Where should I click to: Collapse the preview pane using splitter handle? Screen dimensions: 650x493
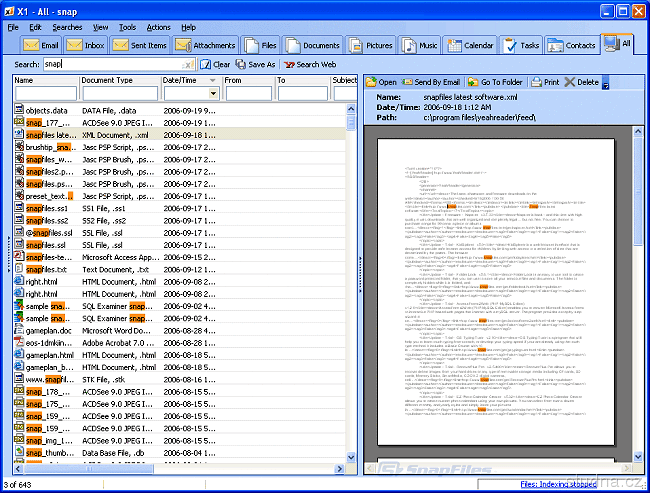360,260
